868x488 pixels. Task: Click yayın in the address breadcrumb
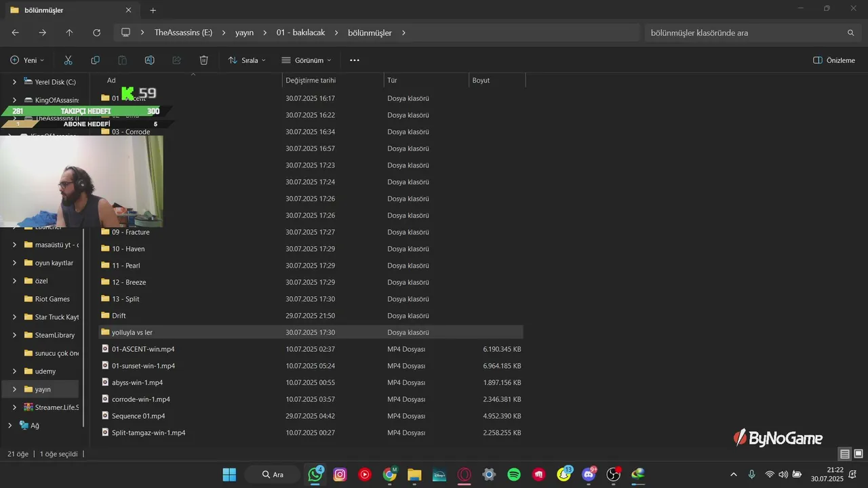pyautogui.click(x=244, y=33)
